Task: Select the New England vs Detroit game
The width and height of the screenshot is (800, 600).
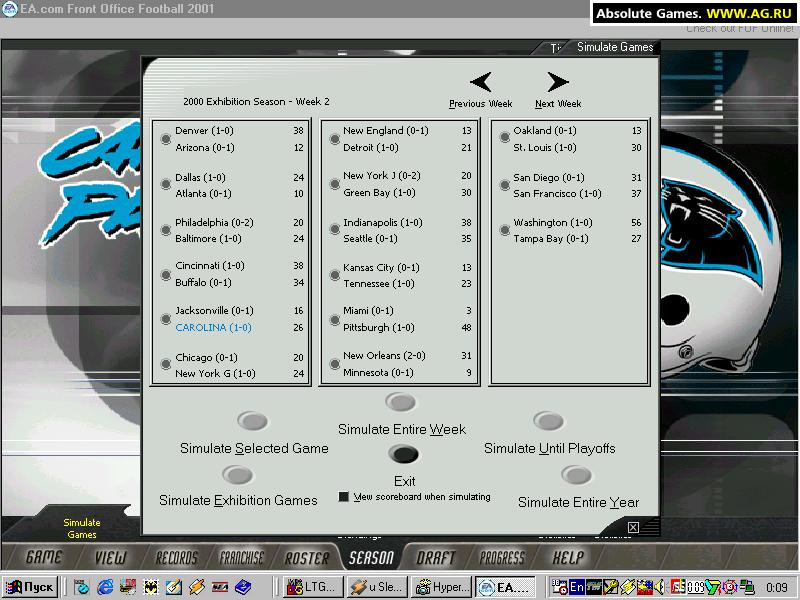Action: tap(335, 139)
